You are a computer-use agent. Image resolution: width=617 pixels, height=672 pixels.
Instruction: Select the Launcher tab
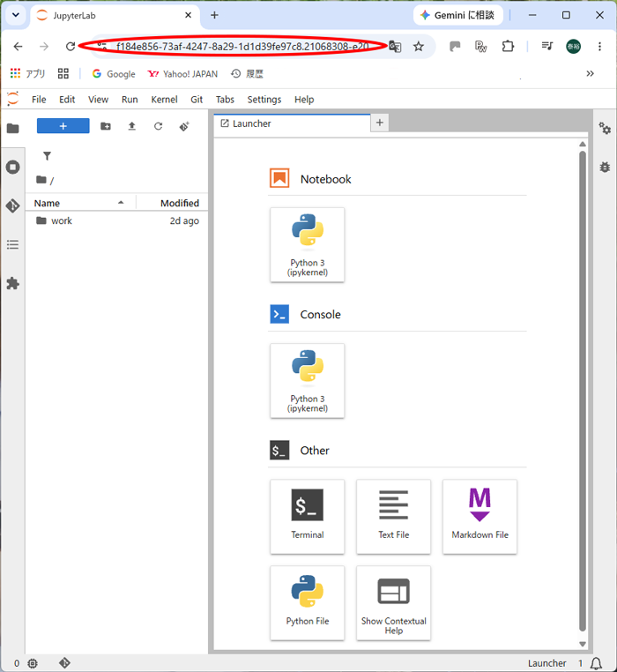coord(292,123)
